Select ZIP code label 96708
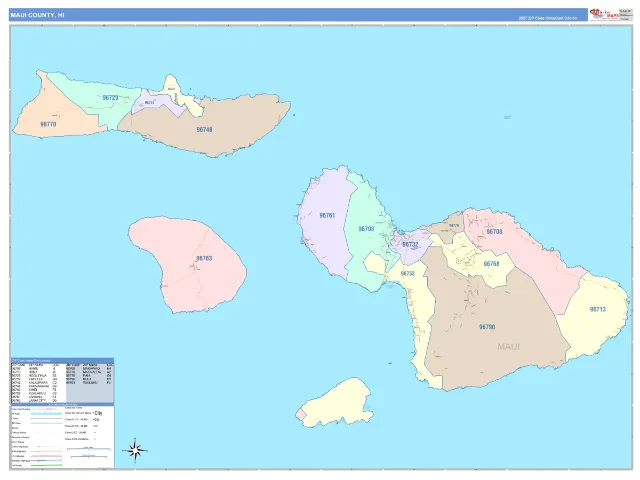 [494, 231]
